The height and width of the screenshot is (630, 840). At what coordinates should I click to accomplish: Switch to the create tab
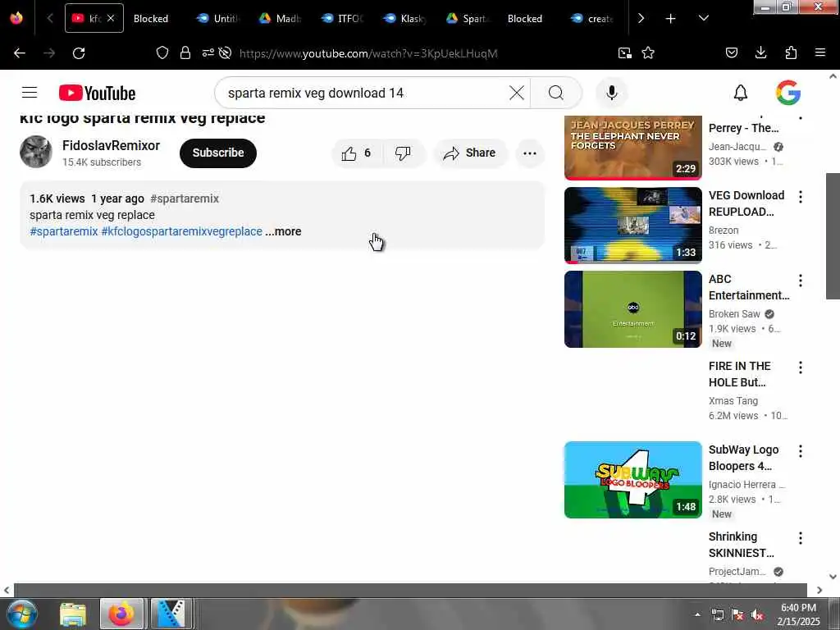(x=591, y=19)
